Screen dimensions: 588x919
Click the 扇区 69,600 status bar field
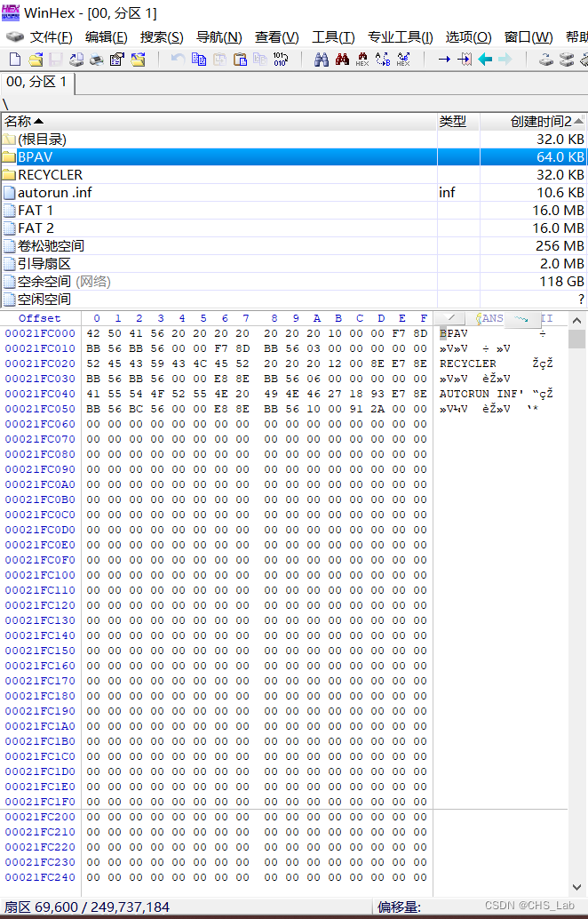[187, 907]
